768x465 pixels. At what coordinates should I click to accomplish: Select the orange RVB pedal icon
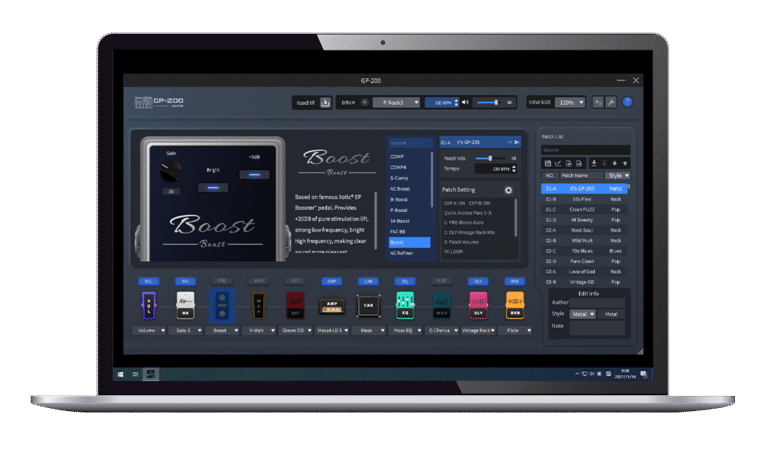pyautogui.click(x=515, y=305)
